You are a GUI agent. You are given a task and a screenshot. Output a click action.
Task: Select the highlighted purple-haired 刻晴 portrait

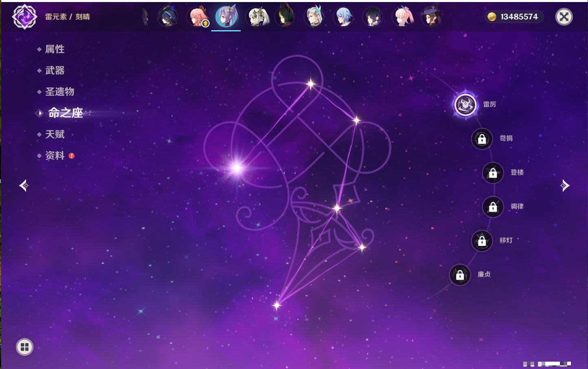tap(226, 17)
